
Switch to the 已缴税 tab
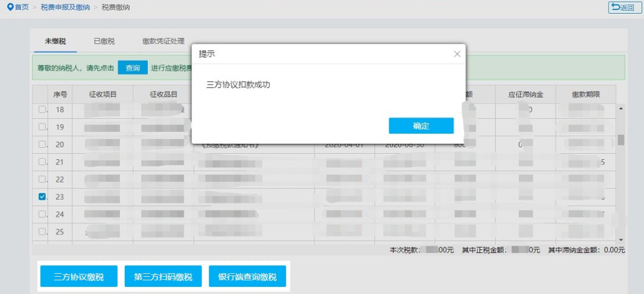pos(104,41)
